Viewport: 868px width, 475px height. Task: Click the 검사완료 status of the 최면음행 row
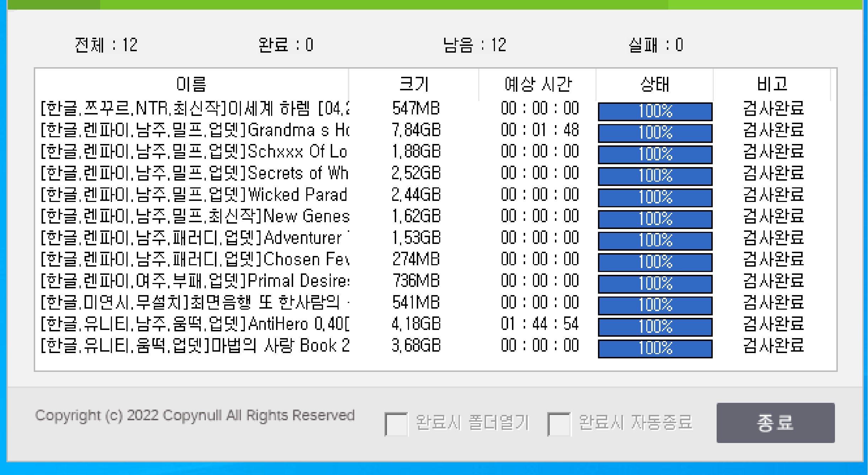coord(773,303)
